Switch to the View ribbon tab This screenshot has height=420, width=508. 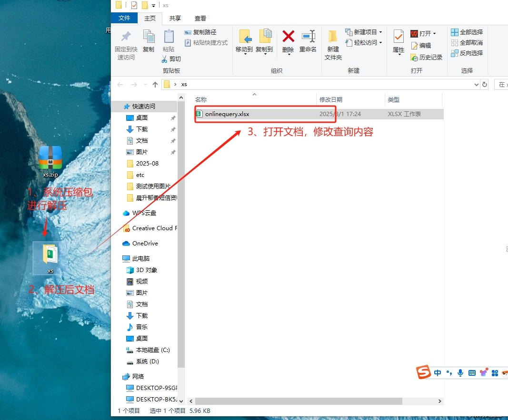200,19
